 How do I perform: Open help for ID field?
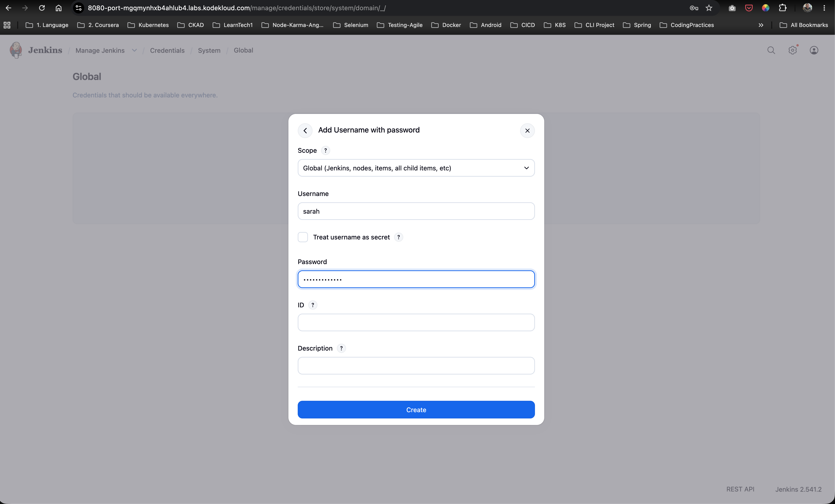click(312, 305)
